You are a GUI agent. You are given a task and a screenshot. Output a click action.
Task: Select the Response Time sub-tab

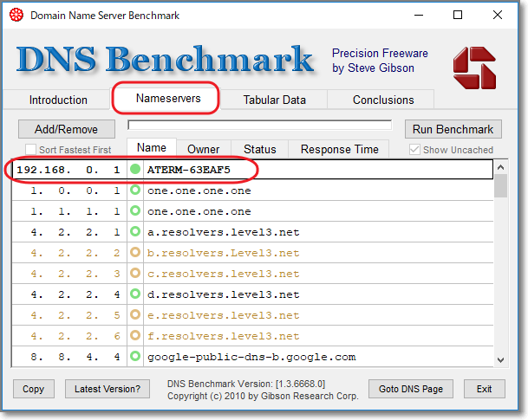[x=339, y=149]
